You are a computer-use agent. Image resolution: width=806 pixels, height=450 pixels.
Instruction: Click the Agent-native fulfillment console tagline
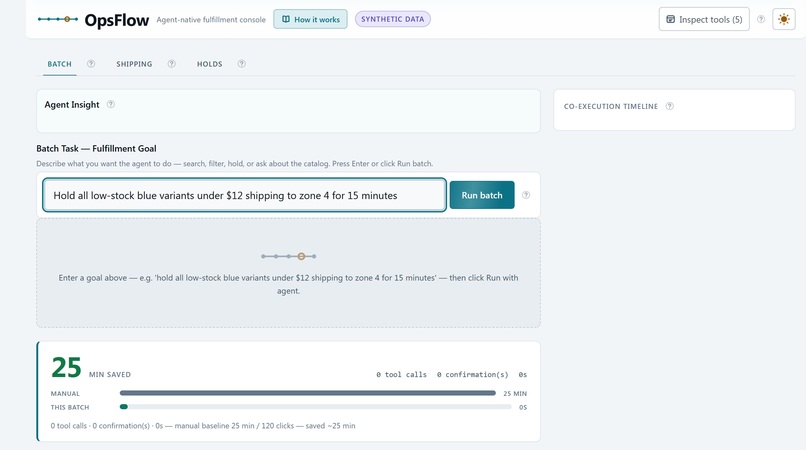(211, 20)
